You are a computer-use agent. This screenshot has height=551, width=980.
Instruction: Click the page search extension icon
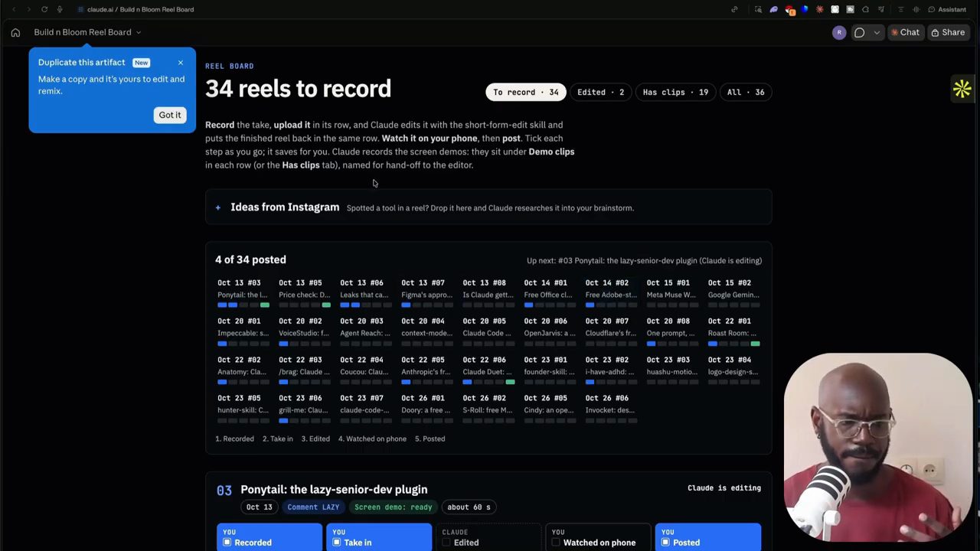coord(758,9)
